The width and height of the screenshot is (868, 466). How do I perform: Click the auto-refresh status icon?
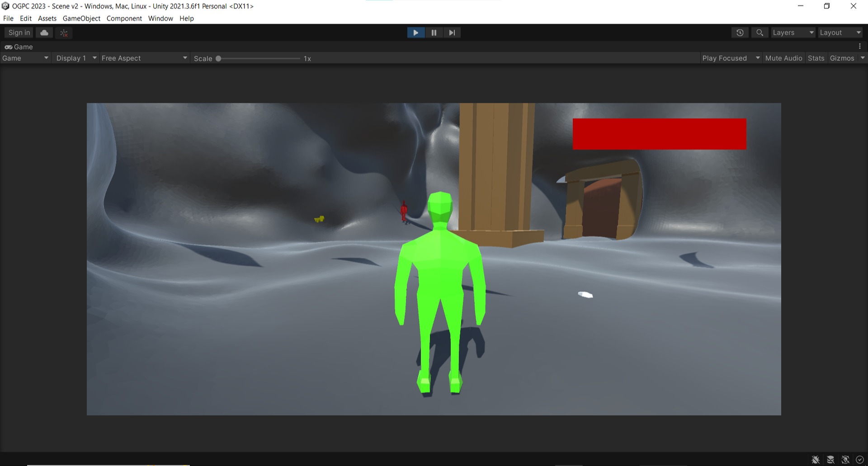846,459
